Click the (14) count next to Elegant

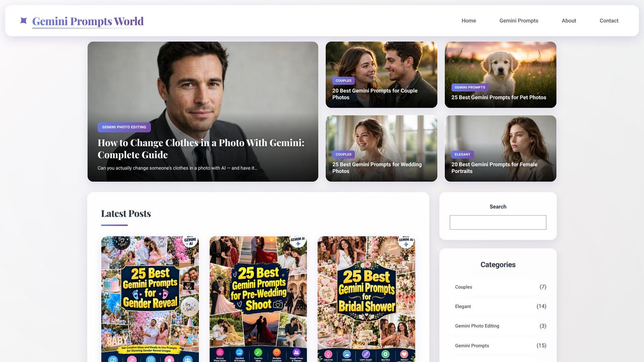(541, 306)
